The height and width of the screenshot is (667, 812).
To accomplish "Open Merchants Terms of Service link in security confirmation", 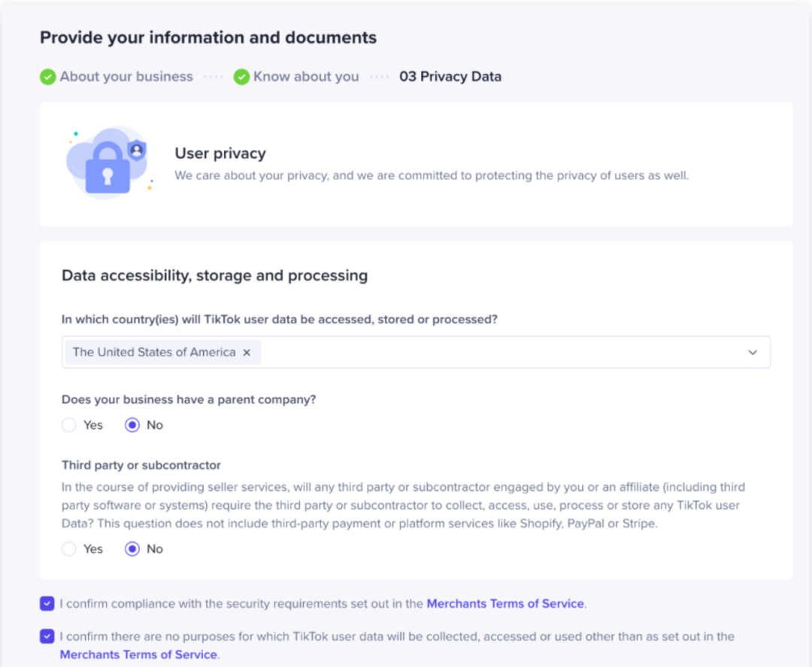I will (x=504, y=603).
